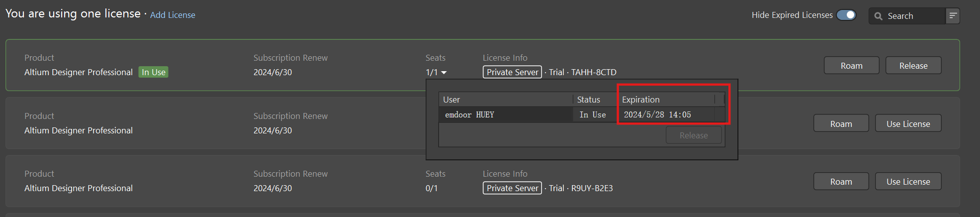This screenshot has width=980, height=217.
Task: Click the Expiration column header
Action: click(x=666, y=100)
